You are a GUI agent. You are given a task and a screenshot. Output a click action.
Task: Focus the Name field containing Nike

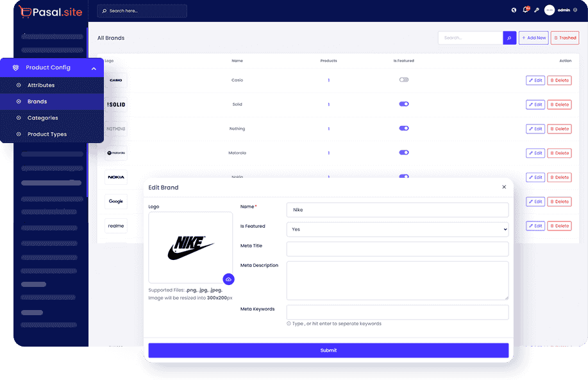click(x=398, y=210)
